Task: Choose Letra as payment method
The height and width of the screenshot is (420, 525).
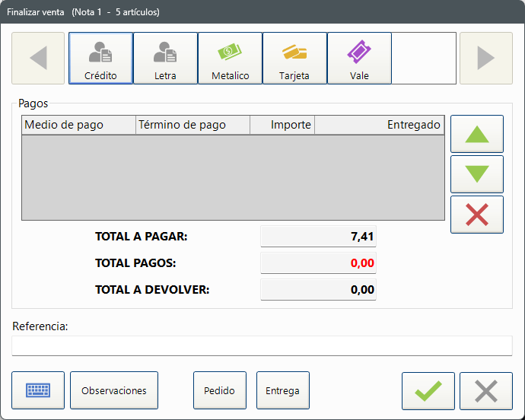Action: 165,58
